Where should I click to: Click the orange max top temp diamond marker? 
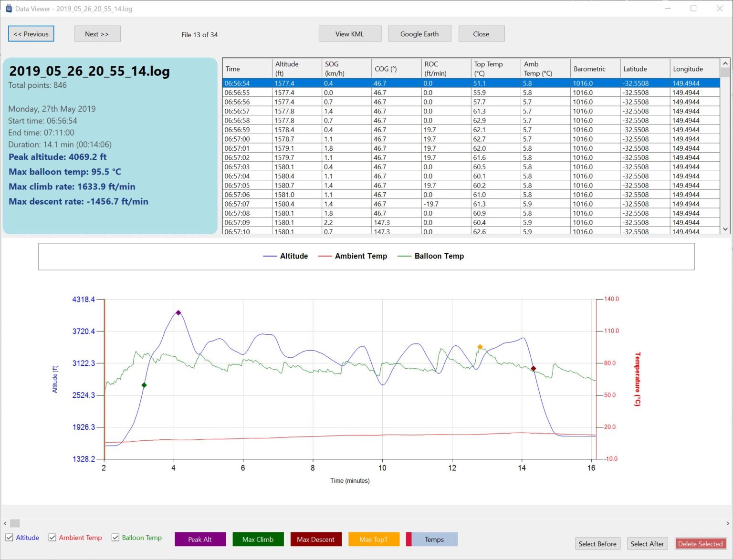[x=480, y=347]
